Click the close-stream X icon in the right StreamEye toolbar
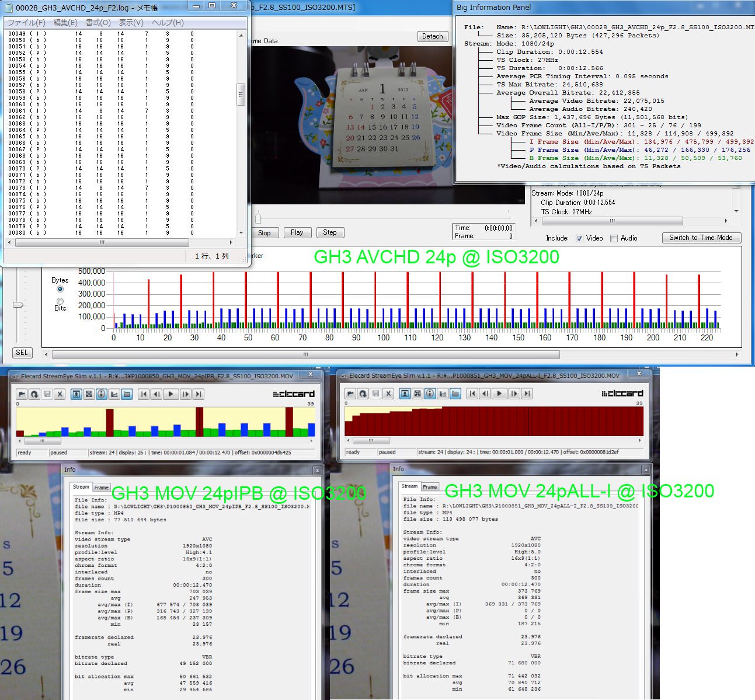Screen dimensions: 755x700 click(x=388, y=393)
